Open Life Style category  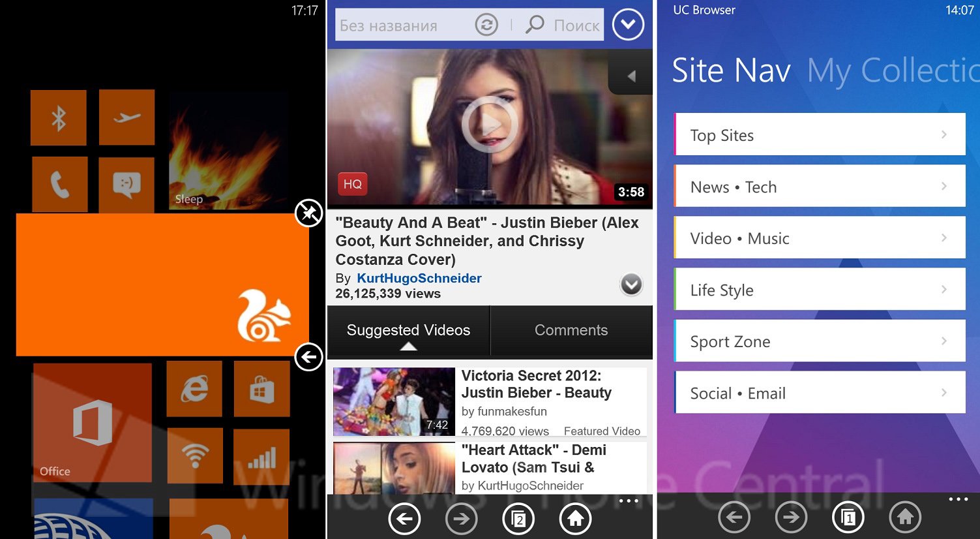pos(819,289)
